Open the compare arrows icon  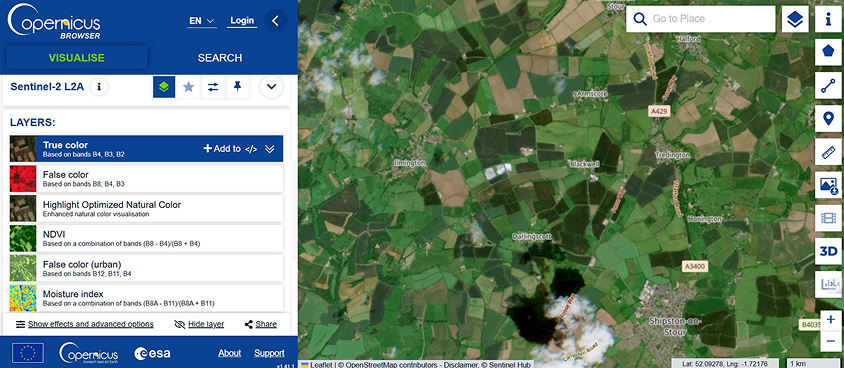point(213,87)
